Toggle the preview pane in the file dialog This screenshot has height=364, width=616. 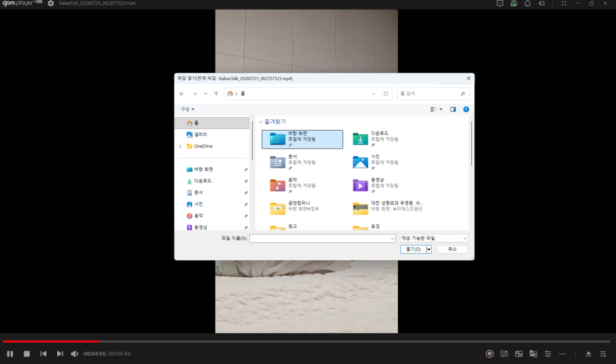pyautogui.click(x=453, y=109)
